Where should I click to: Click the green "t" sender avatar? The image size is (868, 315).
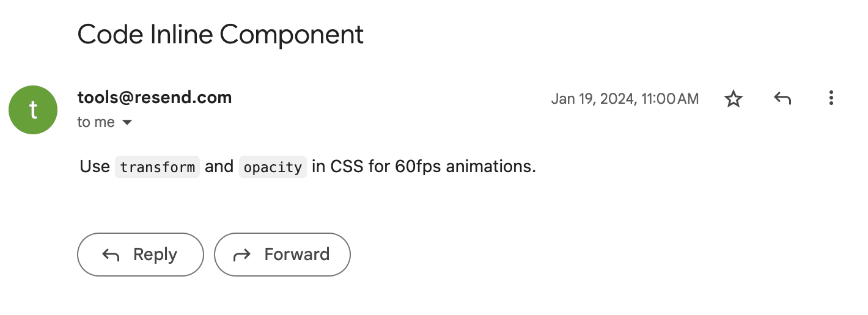pos(33,110)
